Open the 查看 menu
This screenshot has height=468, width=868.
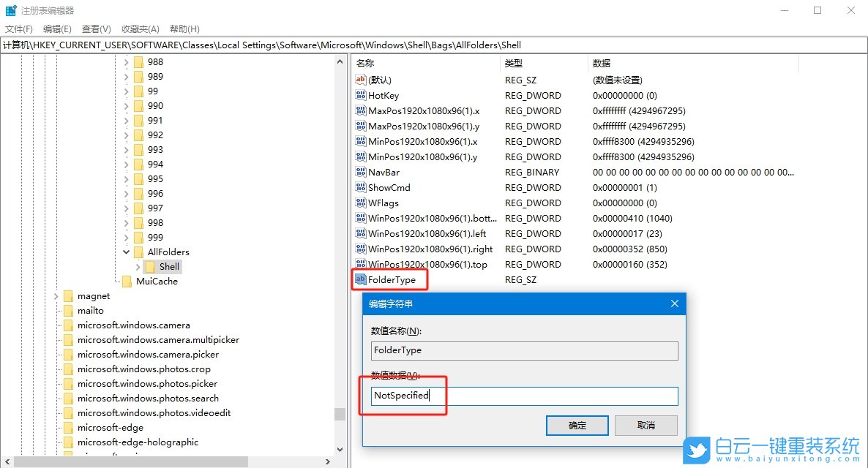[95, 29]
